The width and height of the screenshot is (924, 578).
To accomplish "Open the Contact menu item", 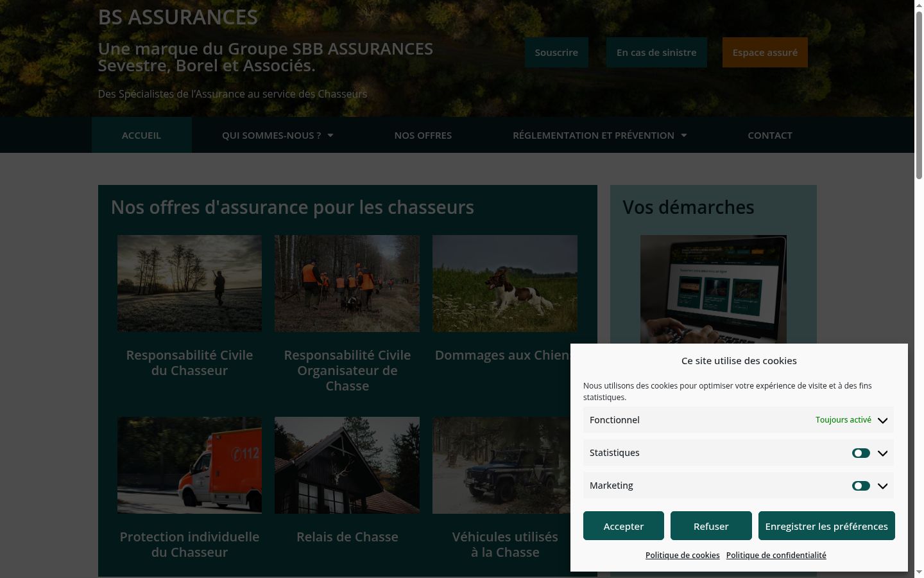I will click(x=770, y=135).
